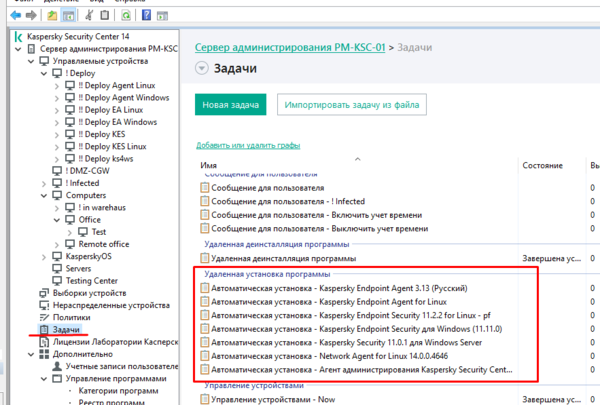Screen dimensions: 600x405
Task: Select the task Сообщение для пользователя - ! Infected
Action: point(288,201)
